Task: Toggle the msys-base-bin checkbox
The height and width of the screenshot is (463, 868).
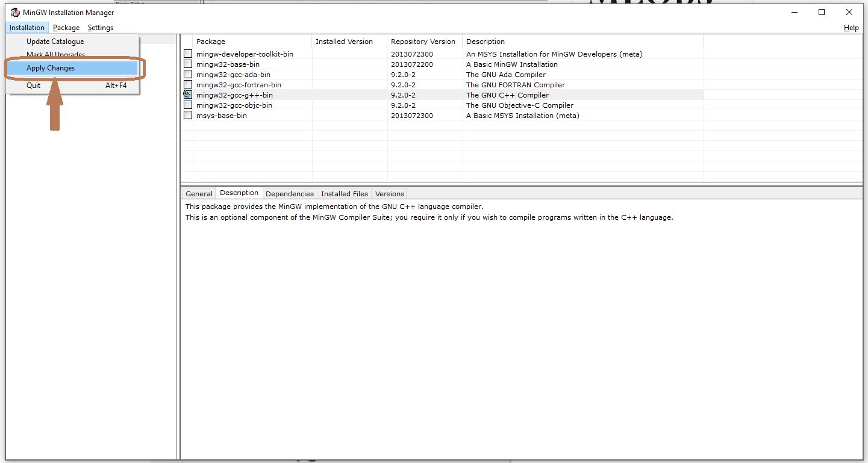Action: click(188, 116)
